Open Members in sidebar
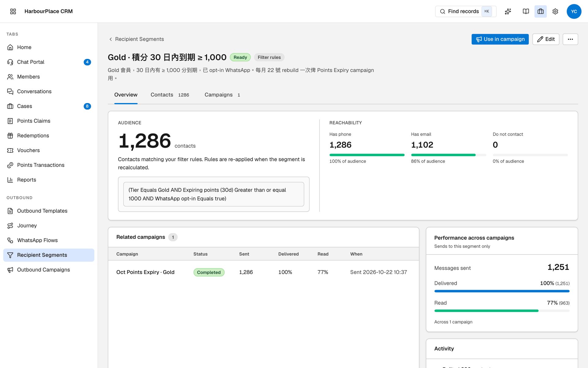588x368 pixels. 49,77
